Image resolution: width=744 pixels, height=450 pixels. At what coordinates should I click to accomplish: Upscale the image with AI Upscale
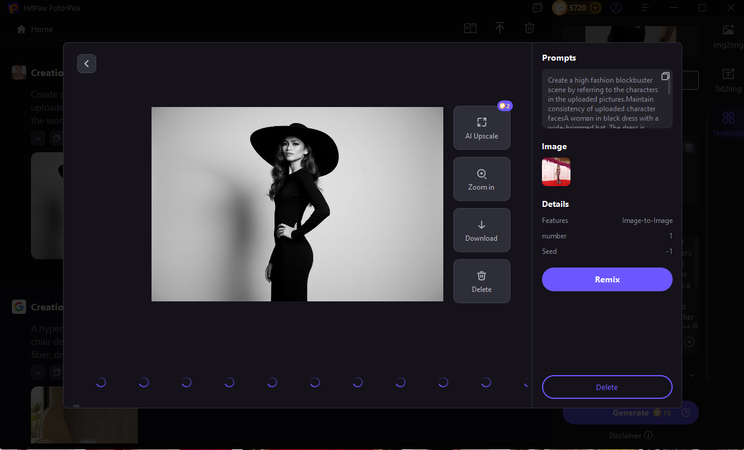tap(481, 129)
